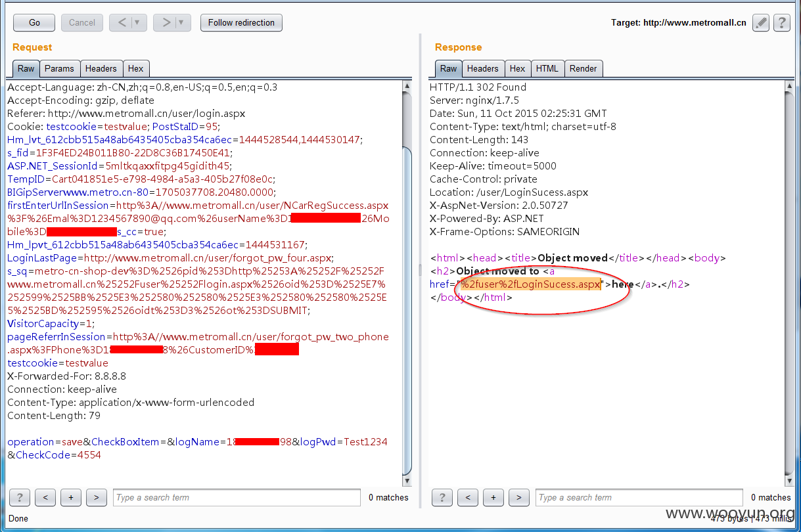Click the response '0 matches' label

pos(771,498)
